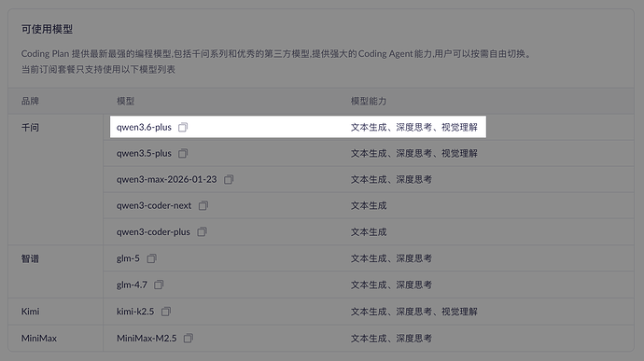
Task: Click the qwen3-coder-plus model text
Action: click(x=153, y=232)
